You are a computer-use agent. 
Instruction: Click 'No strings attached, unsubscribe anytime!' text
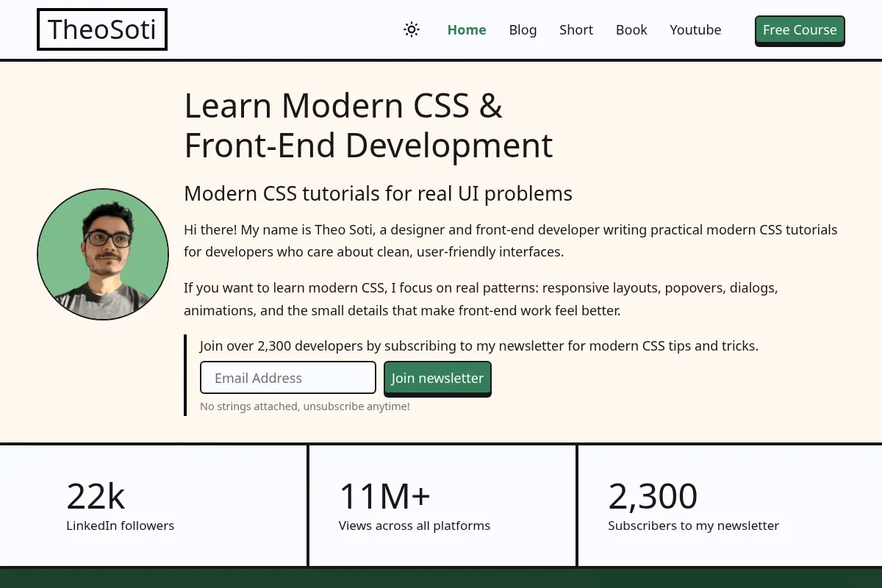point(305,406)
